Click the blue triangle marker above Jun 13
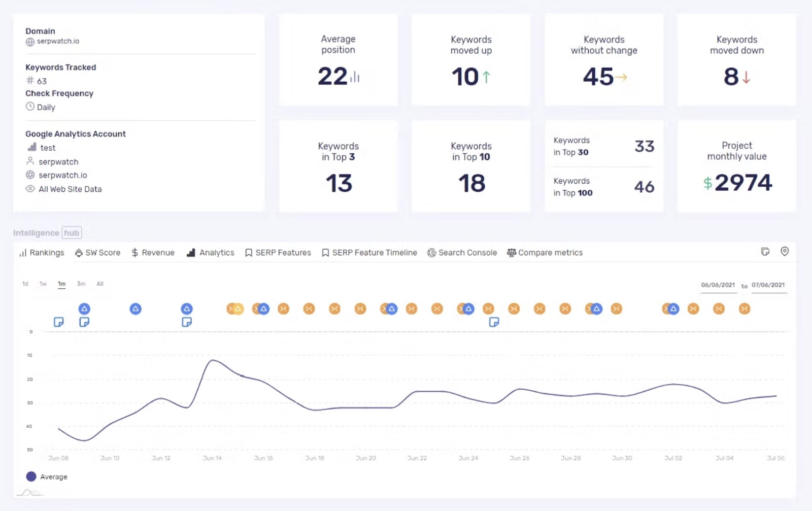 (187, 309)
